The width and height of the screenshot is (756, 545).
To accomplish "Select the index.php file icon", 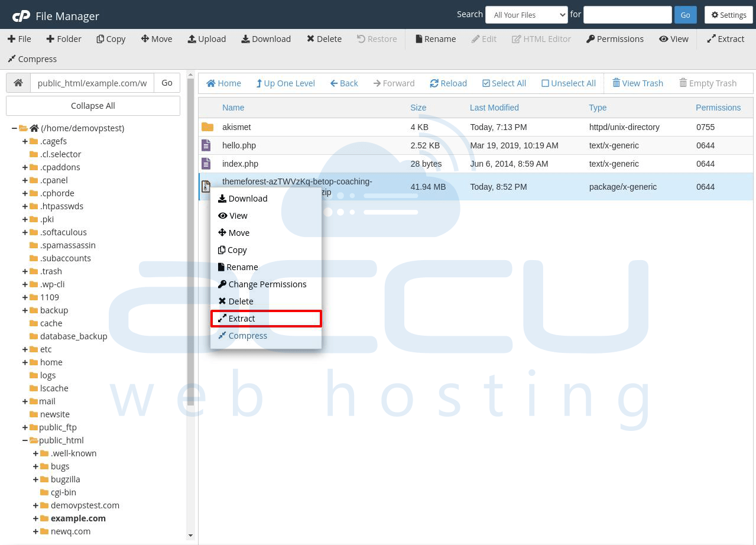I will 206,164.
